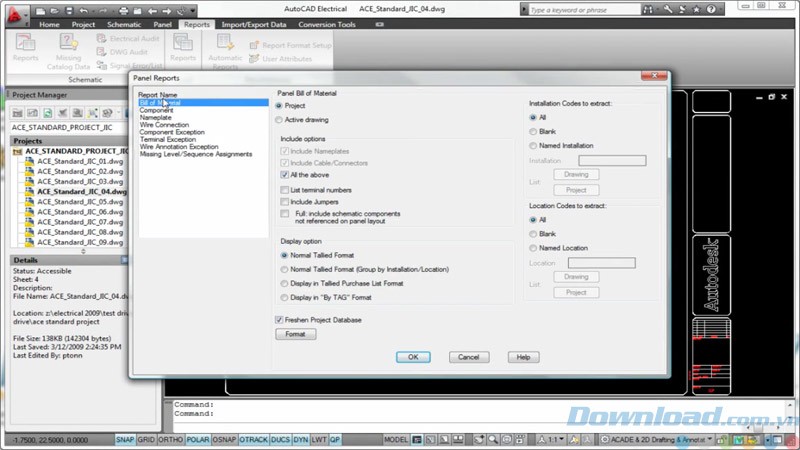
Task: Uncheck Freshen Project Database checkbox
Action: coord(279,319)
